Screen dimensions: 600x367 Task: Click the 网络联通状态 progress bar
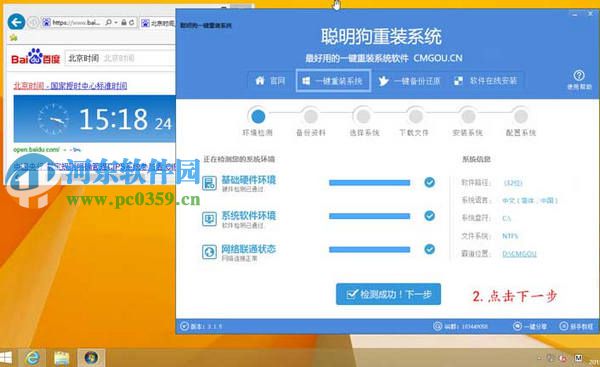point(369,250)
